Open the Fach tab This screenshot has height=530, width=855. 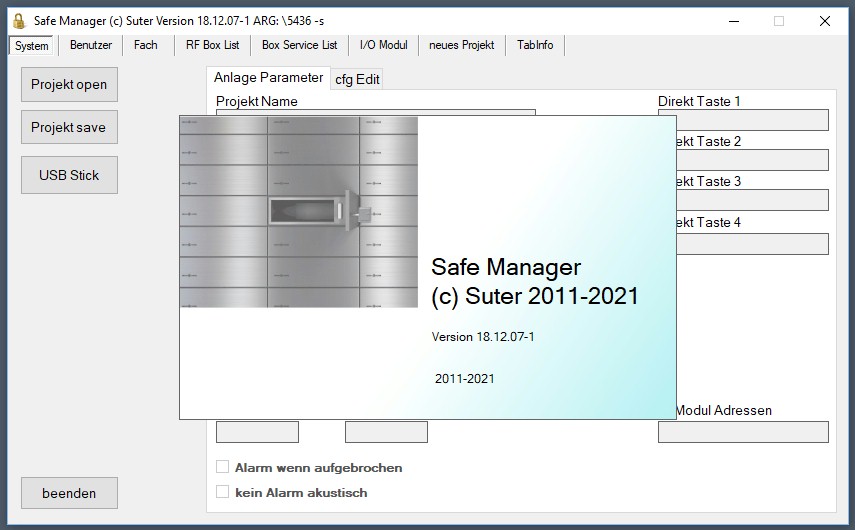[x=146, y=45]
